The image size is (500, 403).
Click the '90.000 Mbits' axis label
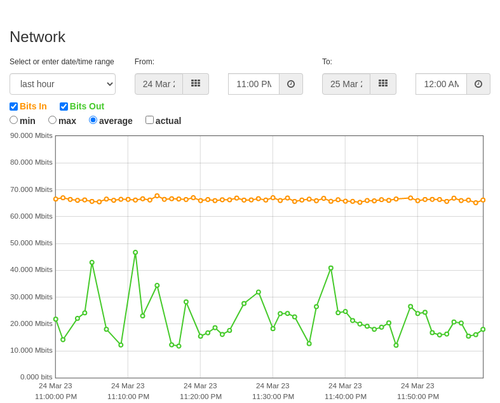click(x=31, y=136)
